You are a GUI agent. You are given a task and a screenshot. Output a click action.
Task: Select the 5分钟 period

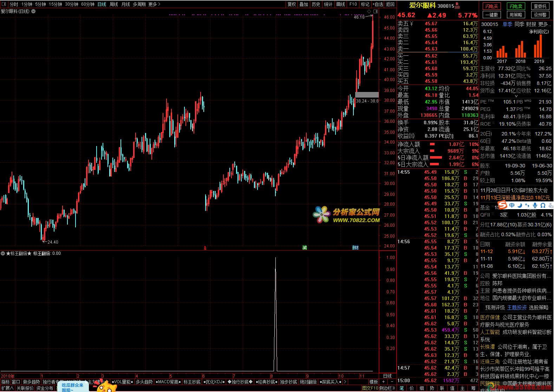pyautogui.click(x=40, y=4)
